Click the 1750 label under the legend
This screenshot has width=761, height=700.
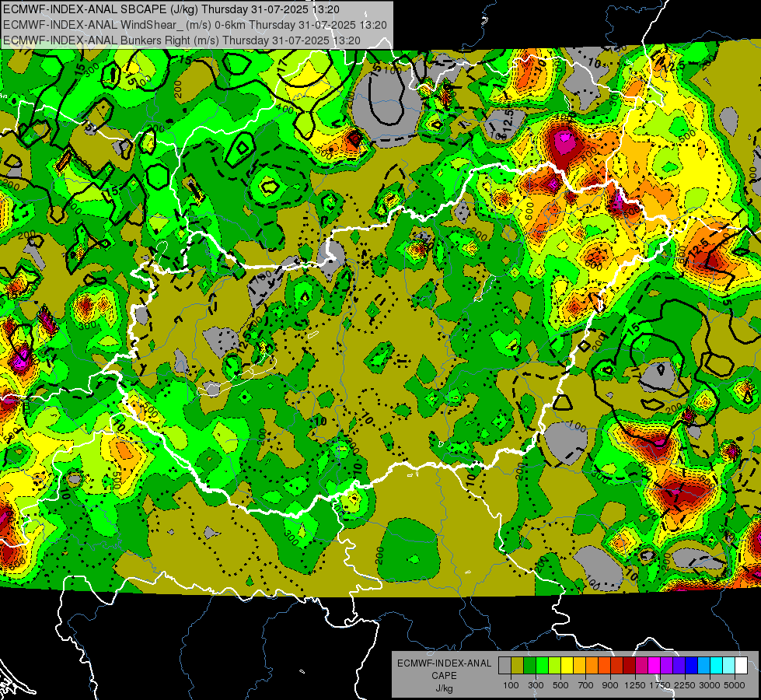660,685
